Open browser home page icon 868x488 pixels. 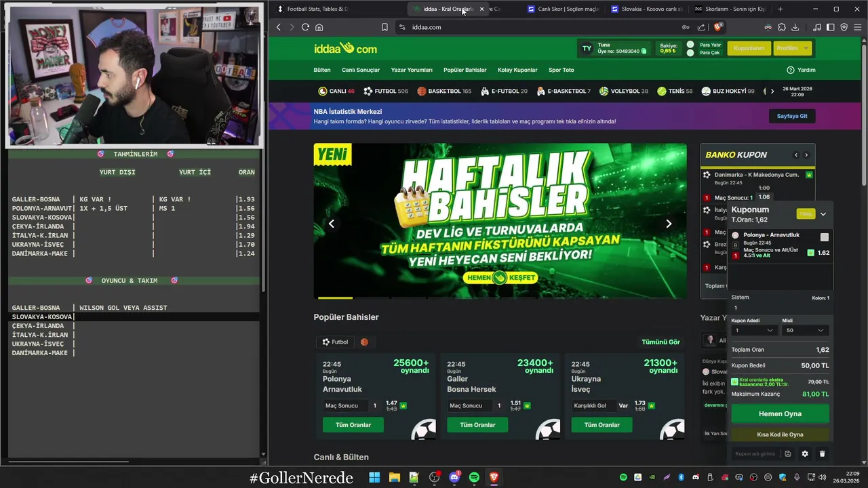pyautogui.click(x=319, y=27)
